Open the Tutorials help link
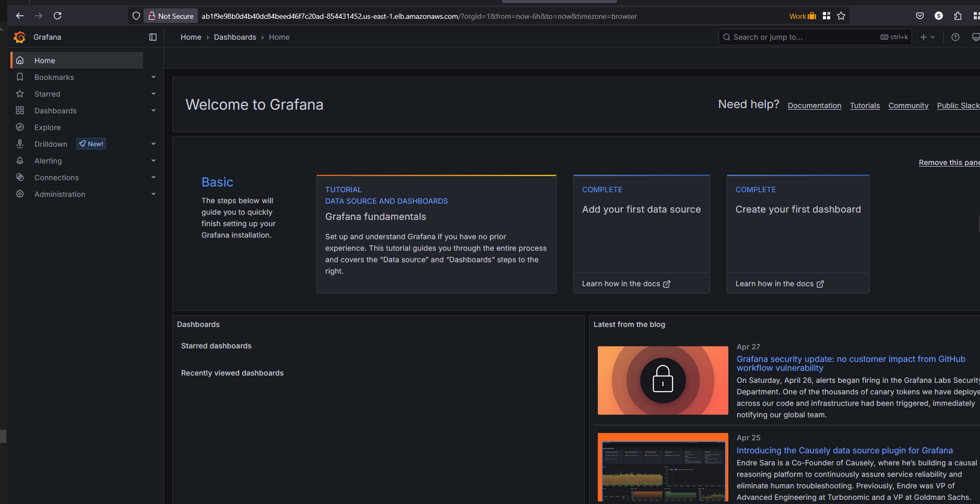Image resolution: width=980 pixels, height=504 pixels. tap(865, 106)
